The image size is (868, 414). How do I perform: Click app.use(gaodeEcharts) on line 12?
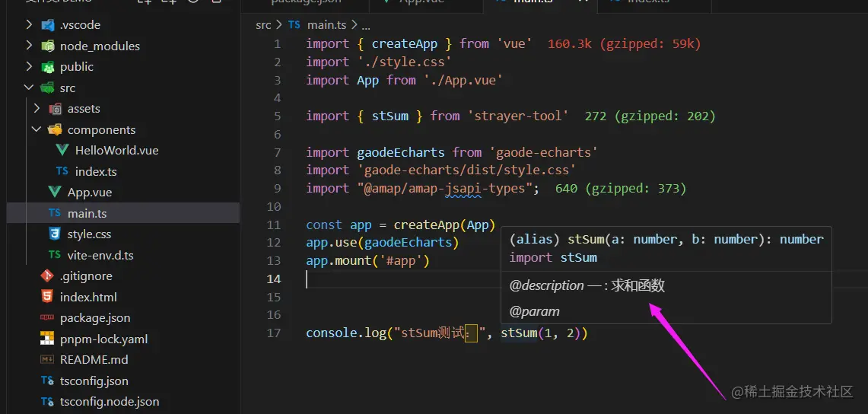click(383, 243)
